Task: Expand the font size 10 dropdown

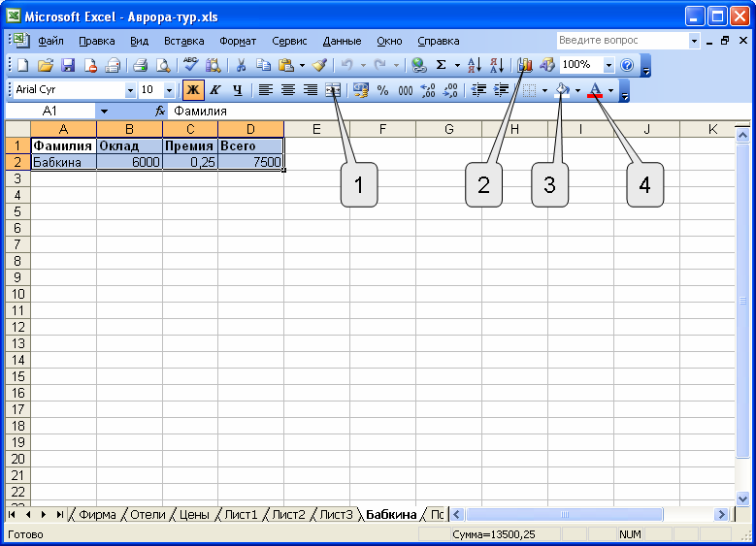Action: (169, 90)
